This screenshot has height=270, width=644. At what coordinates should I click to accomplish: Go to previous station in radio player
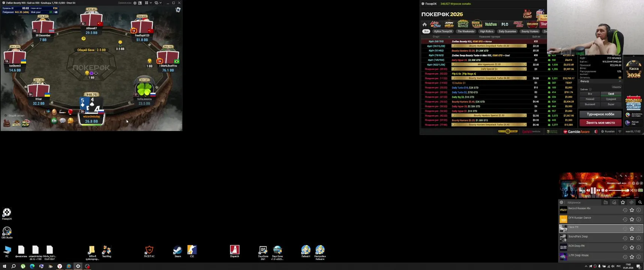coord(588,190)
